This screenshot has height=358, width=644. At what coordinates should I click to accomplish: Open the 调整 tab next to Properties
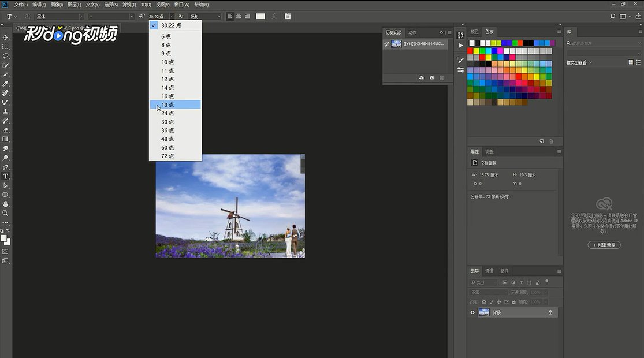(489, 151)
